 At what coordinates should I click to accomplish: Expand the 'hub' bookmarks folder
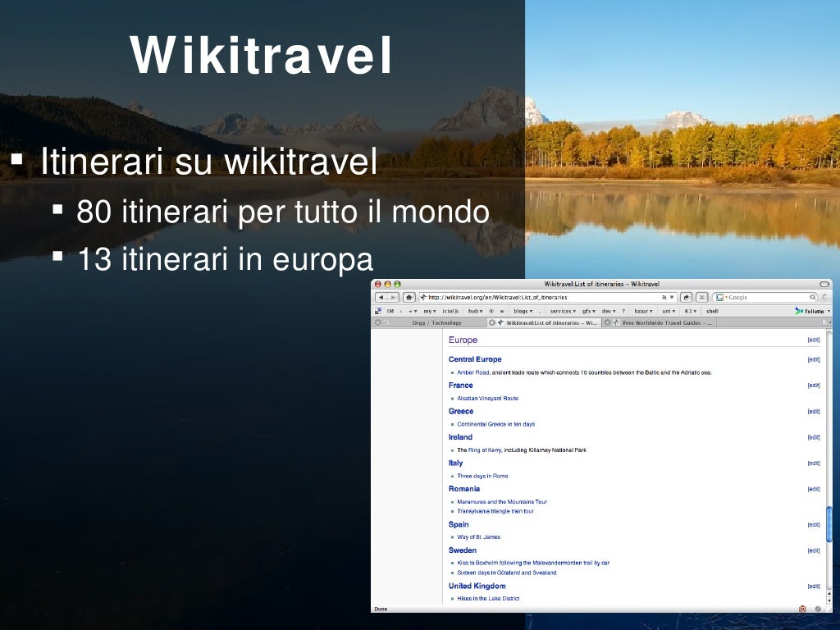click(475, 311)
